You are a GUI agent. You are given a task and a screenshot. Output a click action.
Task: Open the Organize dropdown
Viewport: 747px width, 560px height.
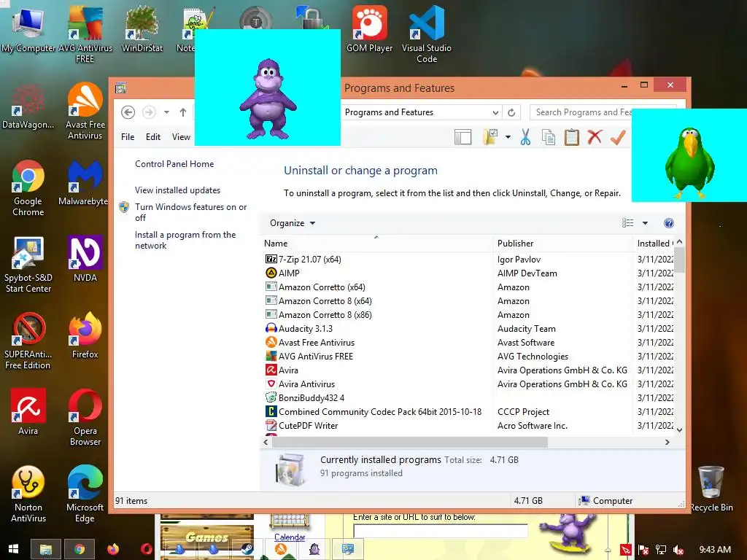coord(293,223)
